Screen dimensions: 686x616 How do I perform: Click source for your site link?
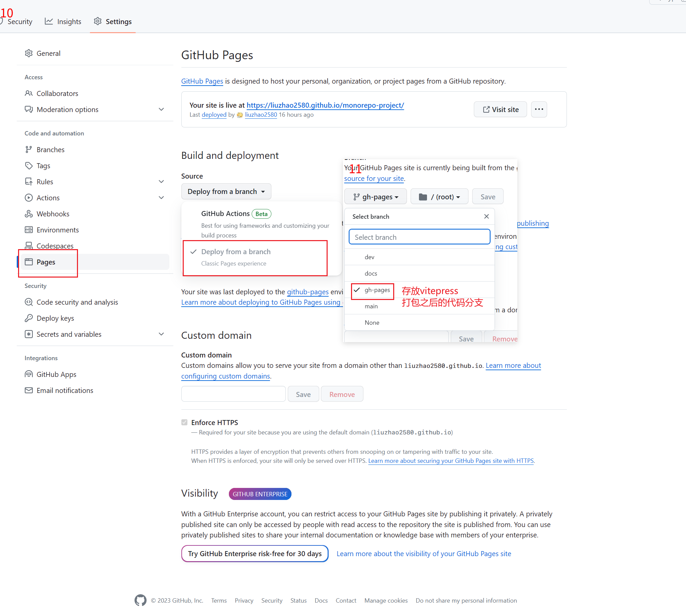tap(374, 178)
